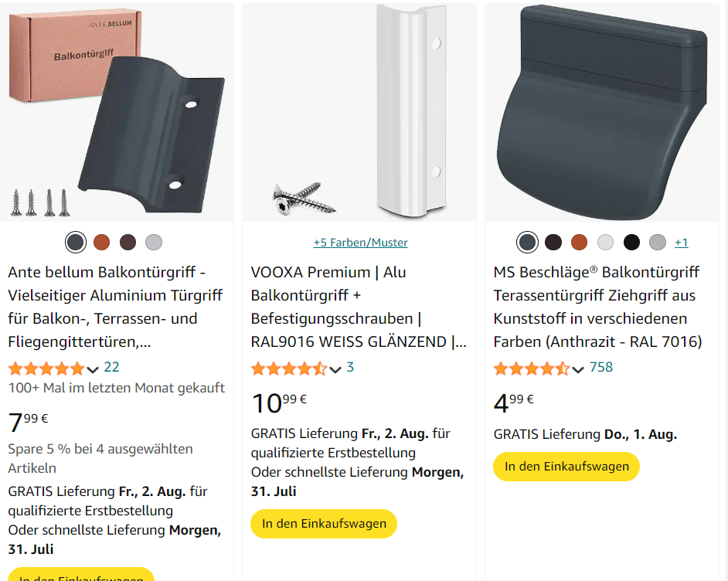Open the 22 reviews link

point(111,367)
